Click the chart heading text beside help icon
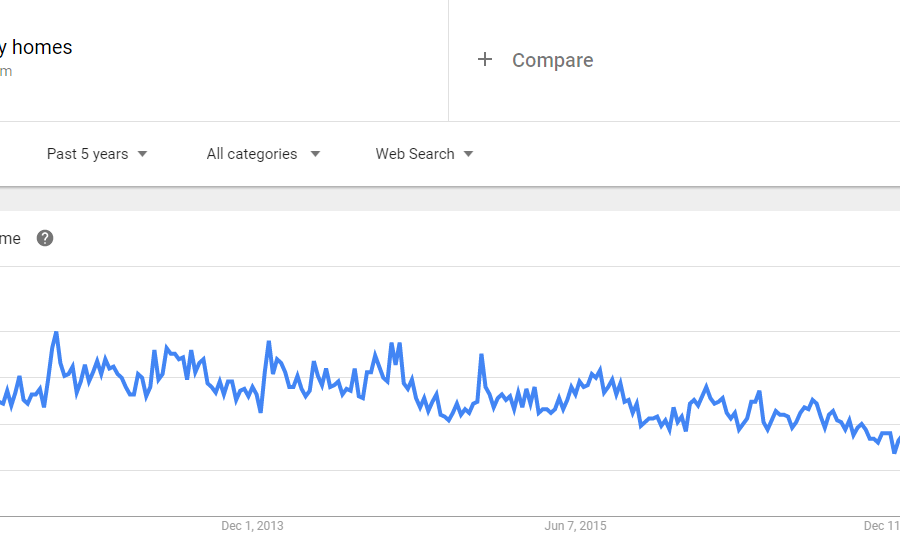The image size is (900, 557). (x=10, y=238)
